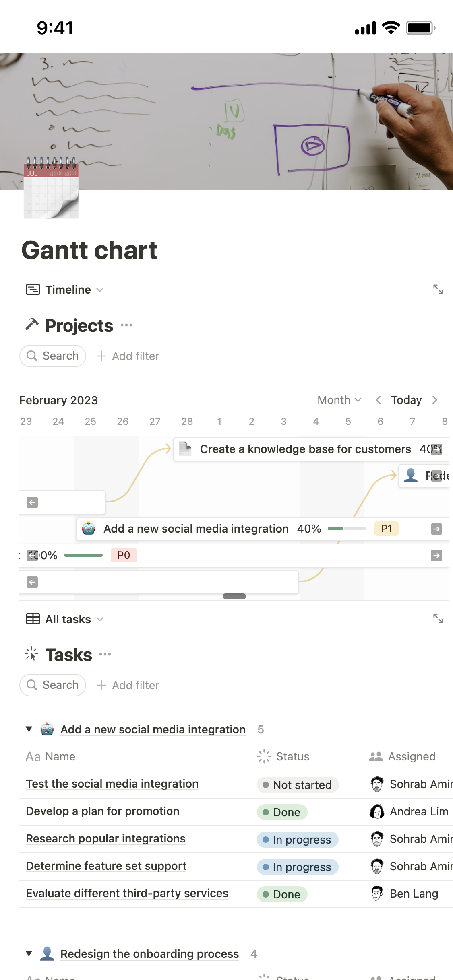Click the arrow icon at the end of the P1 task bar
453x980 pixels.
(x=436, y=529)
